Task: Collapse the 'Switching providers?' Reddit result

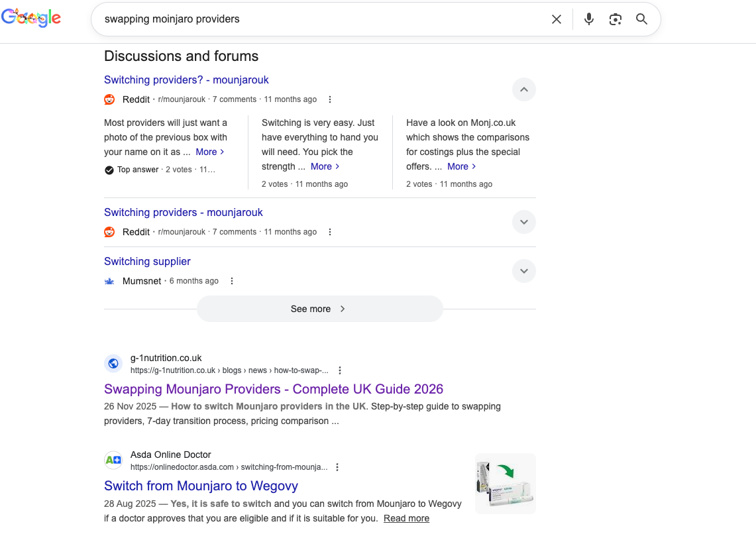Action: tap(524, 89)
